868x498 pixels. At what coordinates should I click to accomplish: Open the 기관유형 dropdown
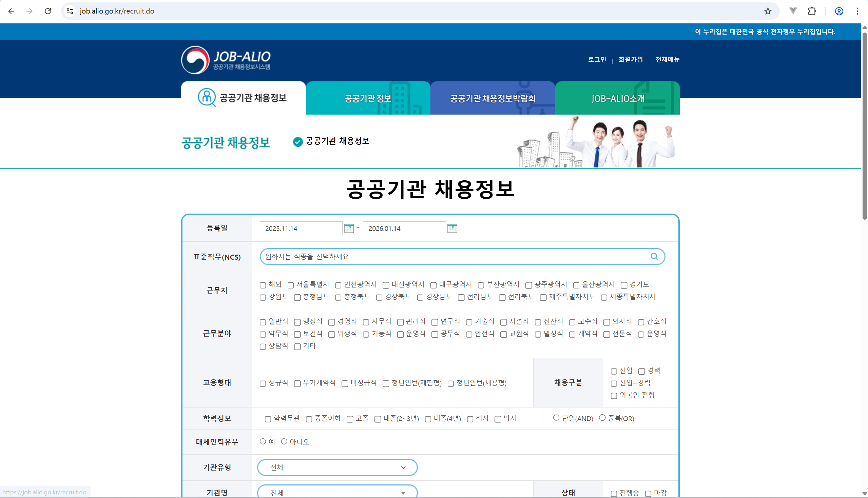337,467
